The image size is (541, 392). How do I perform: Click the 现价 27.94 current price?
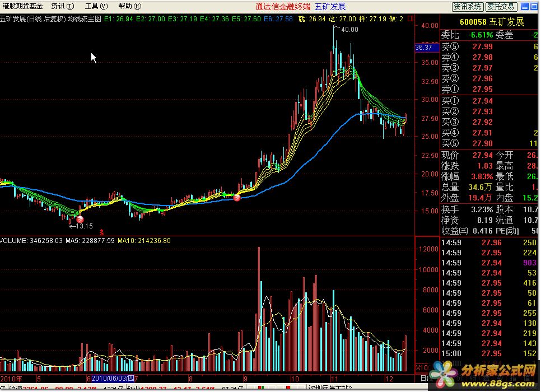coord(483,156)
